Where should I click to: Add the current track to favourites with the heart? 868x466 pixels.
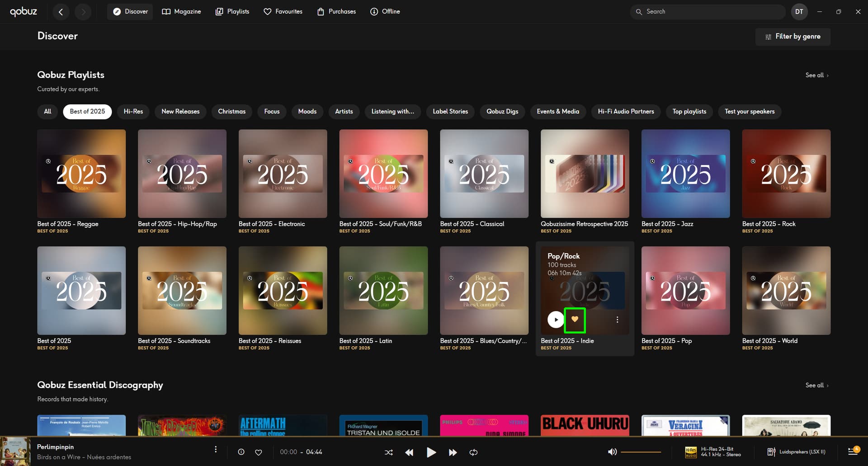[x=259, y=452]
